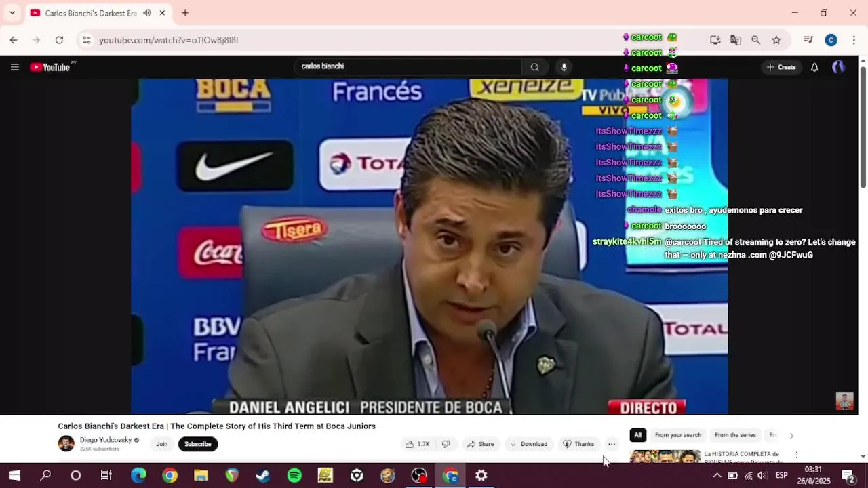View site information icon in address bar

86,40
